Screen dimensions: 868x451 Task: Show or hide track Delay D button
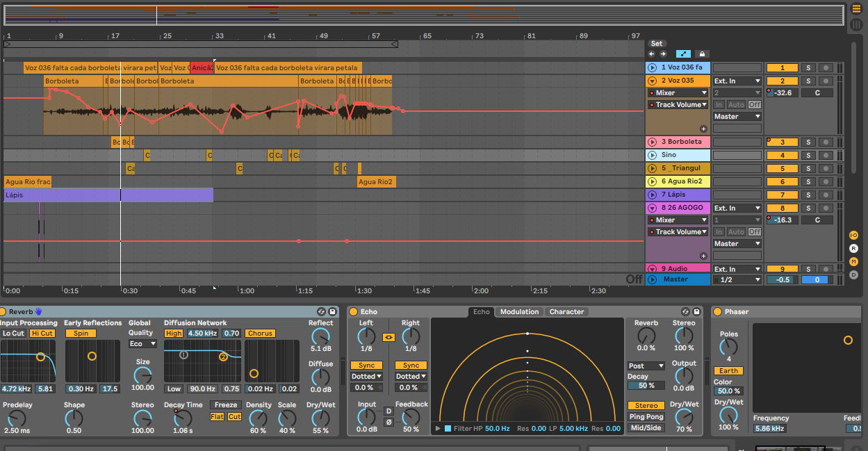pyautogui.click(x=853, y=274)
